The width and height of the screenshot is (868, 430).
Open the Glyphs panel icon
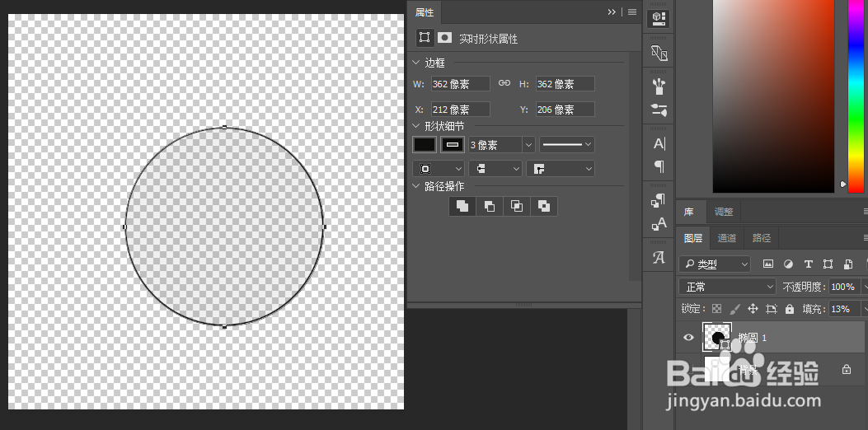(x=659, y=257)
